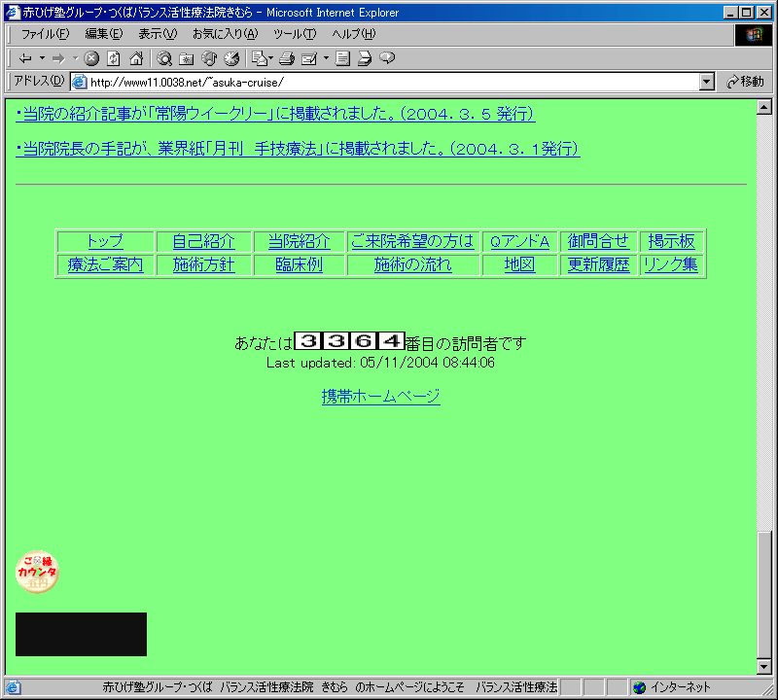Follow the QアンドA link

tap(519, 242)
